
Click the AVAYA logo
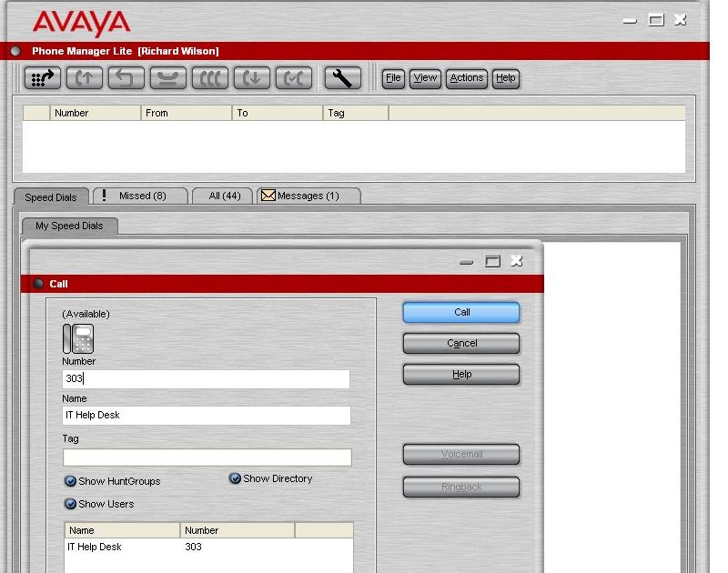coord(82,24)
